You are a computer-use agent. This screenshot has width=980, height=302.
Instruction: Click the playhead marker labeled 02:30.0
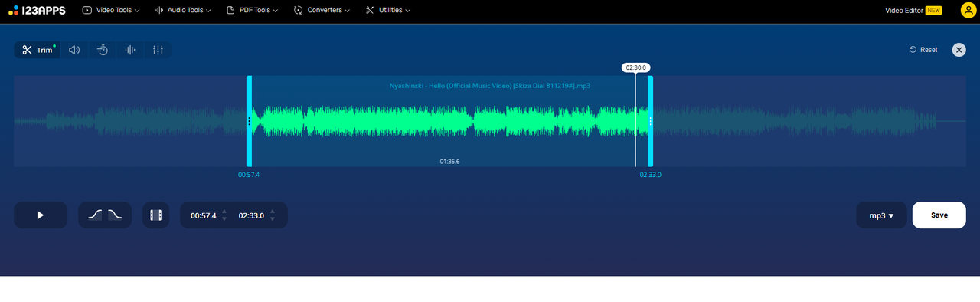pyautogui.click(x=636, y=67)
